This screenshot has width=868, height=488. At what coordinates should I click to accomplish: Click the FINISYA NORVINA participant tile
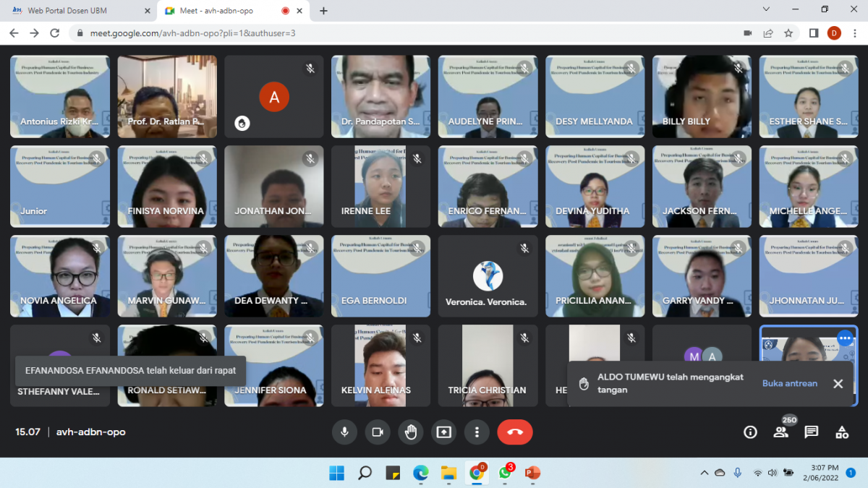tap(167, 187)
